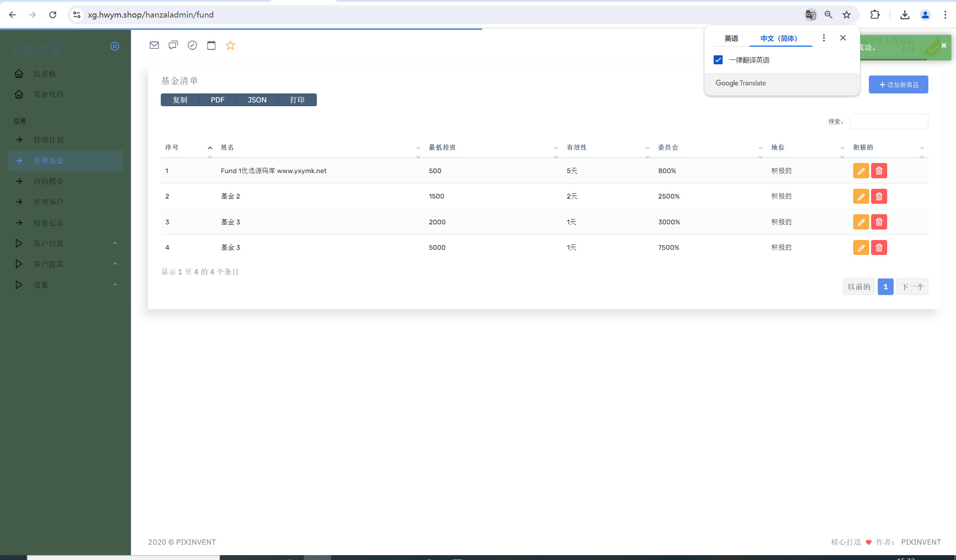This screenshot has width=956, height=560.
Task: Uncheck 一律翻译英语 checkbox
Action: (718, 60)
